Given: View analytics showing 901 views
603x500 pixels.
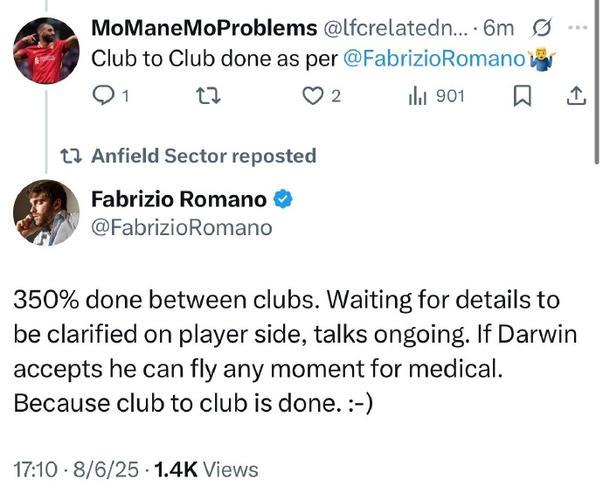Looking at the screenshot, I should tap(435, 96).
